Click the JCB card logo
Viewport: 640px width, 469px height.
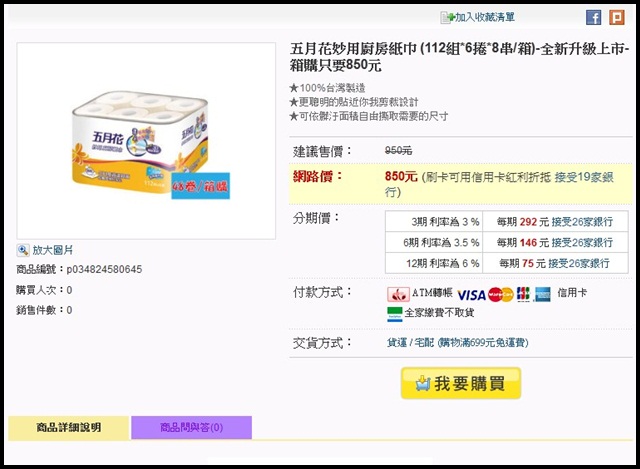(x=523, y=294)
